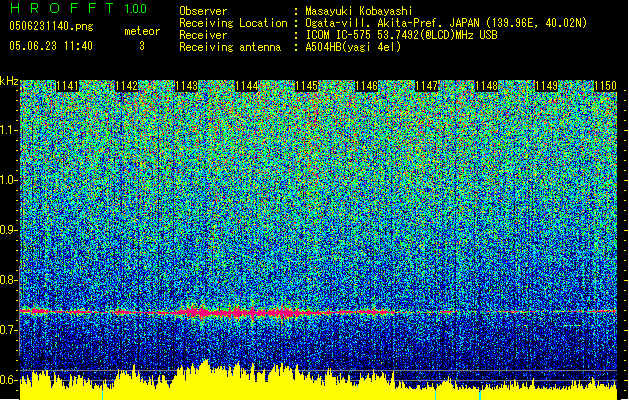629x400 pixels.
Task: Click the 1.1 kHz axis tick label
Action: coord(9,130)
